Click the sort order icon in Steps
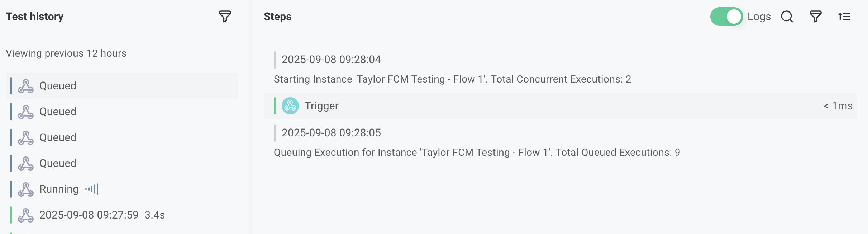This screenshot has width=868, height=234. (844, 17)
